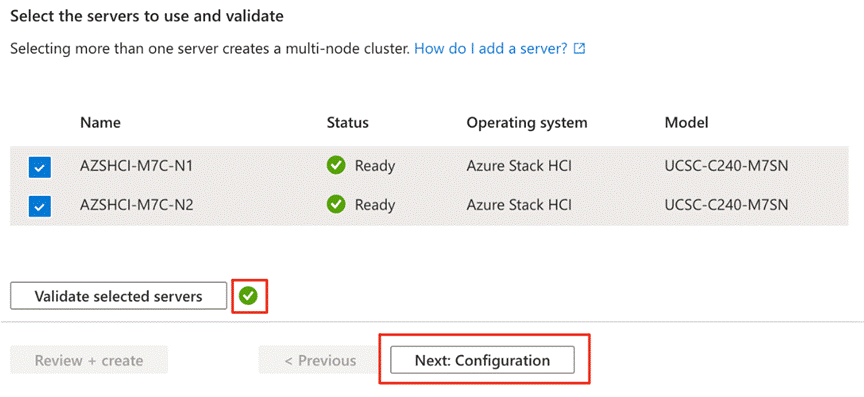Uncheck the AZSHCI-M7C-N1 server checkbox
This screenshot has width=864, height=397.
coord(40,168)
